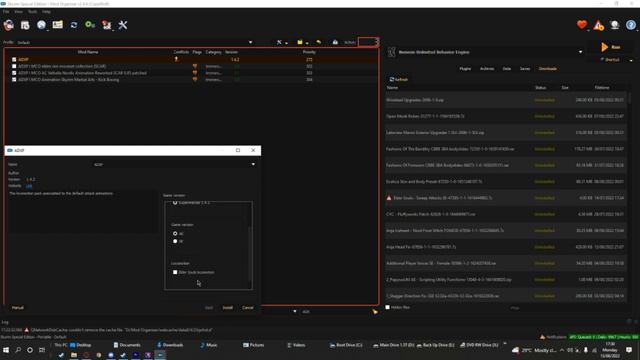Open Settings wrench and screwdriver icon

[x=122, y=25]
